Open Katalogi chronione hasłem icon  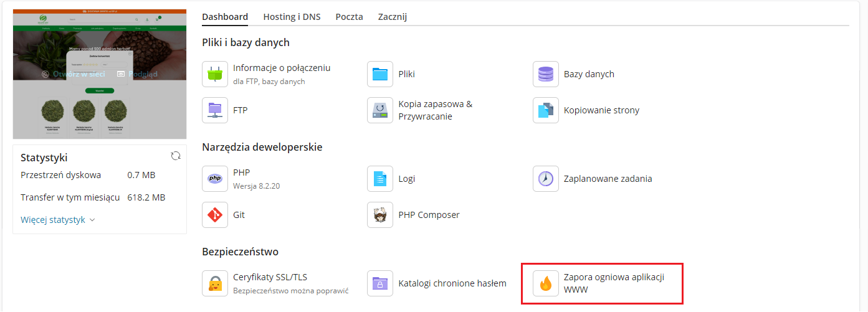[x=380, y=283]
